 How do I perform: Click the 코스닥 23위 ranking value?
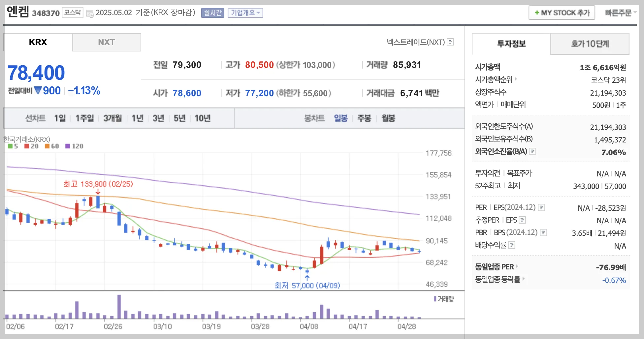point(608,80)
